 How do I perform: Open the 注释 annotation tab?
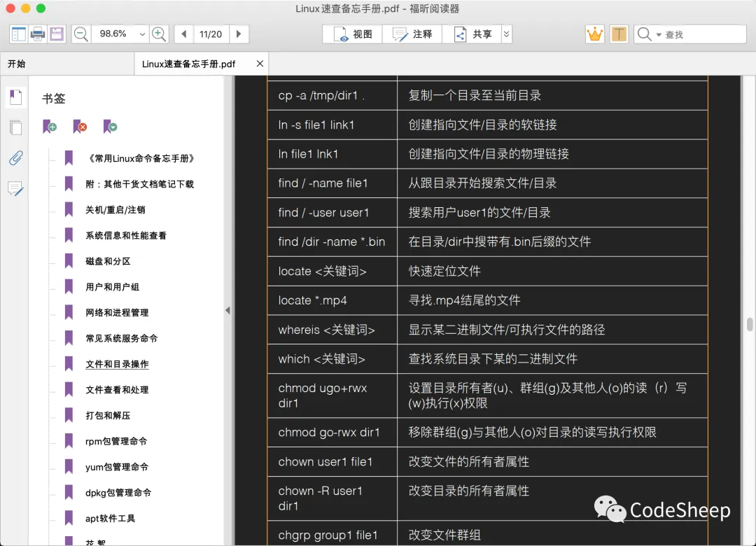[x=412, y=34]
